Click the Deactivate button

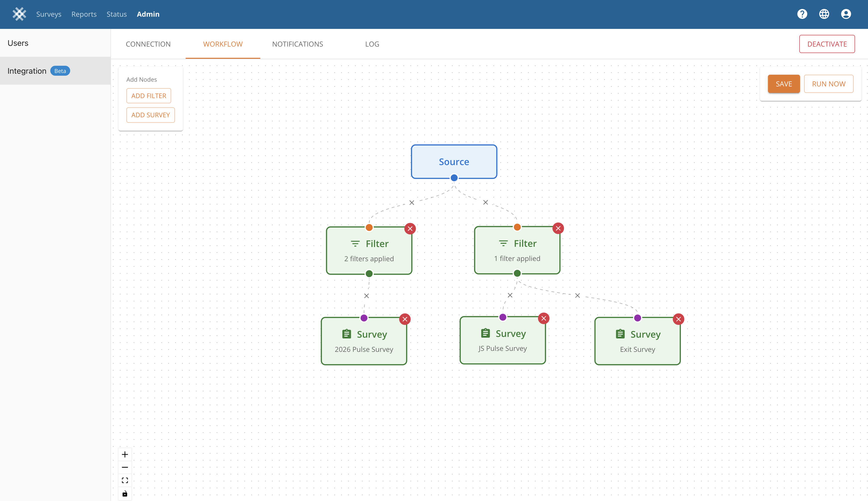click(827, 44)
